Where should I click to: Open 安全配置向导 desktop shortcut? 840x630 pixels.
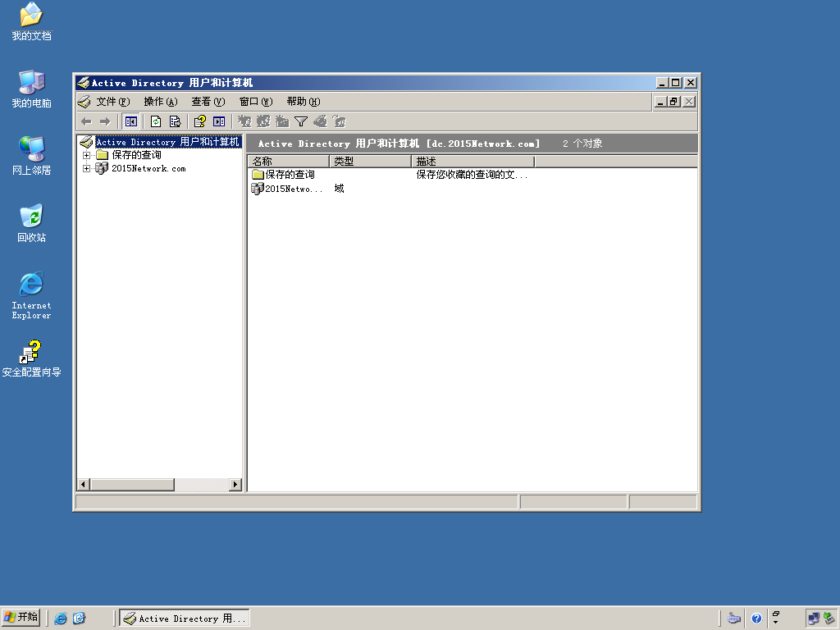pos(32,358)
